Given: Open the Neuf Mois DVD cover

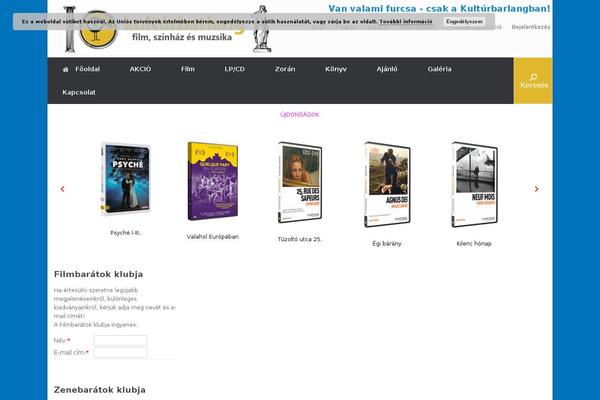Looking at the screenshot, I should tap(474, 184).
